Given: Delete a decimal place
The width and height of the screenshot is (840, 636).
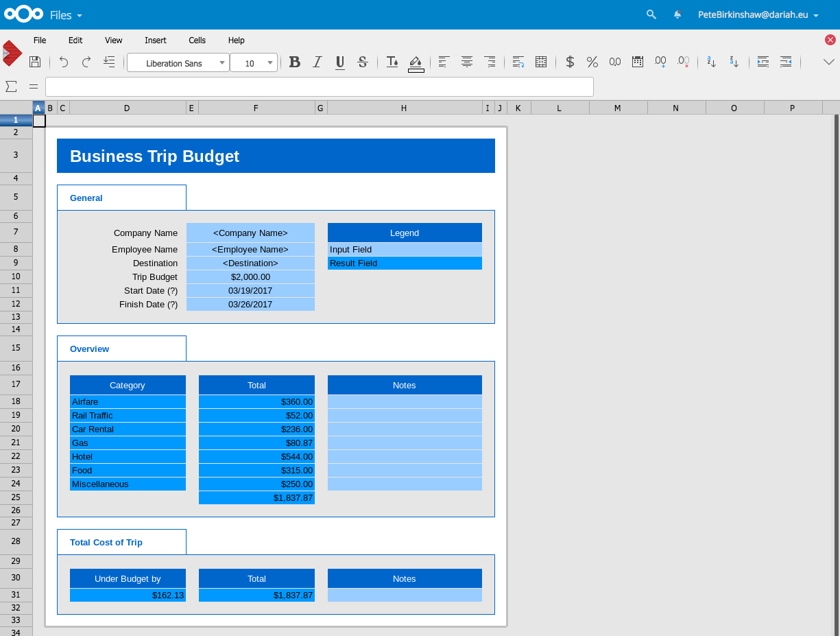Looking at the screenshot, I should pyautogui.click(x=683, y=62).
